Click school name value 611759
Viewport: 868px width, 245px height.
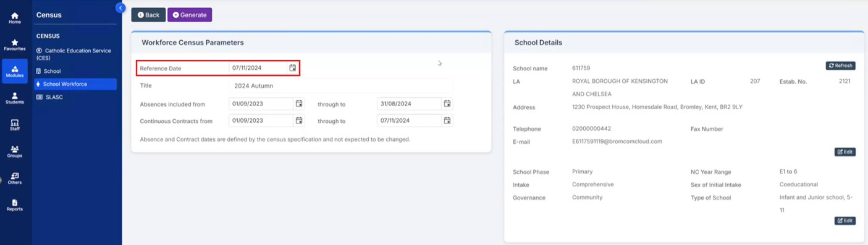(581, 68)
